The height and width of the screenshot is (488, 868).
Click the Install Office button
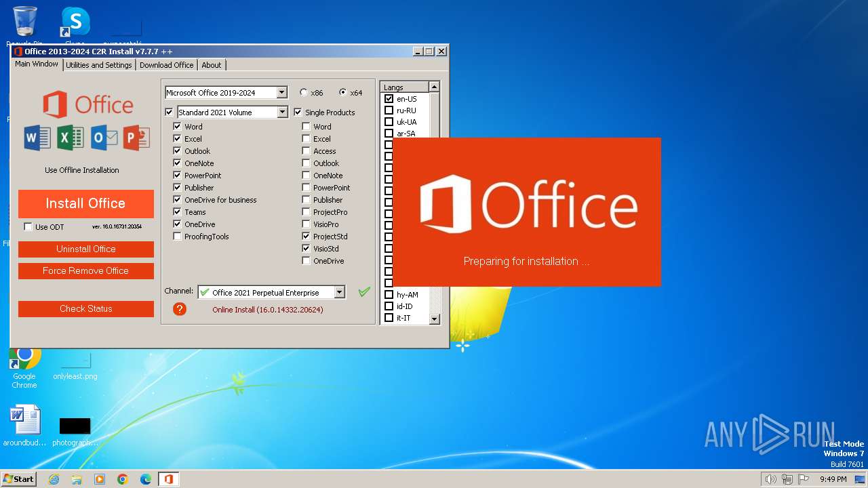pos(85,203)
